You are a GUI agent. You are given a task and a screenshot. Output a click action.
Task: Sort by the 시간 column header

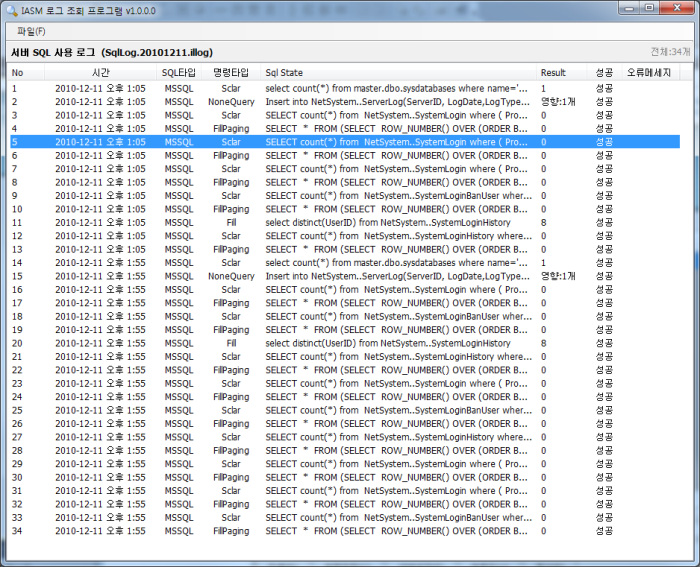(x=100, y=73)
